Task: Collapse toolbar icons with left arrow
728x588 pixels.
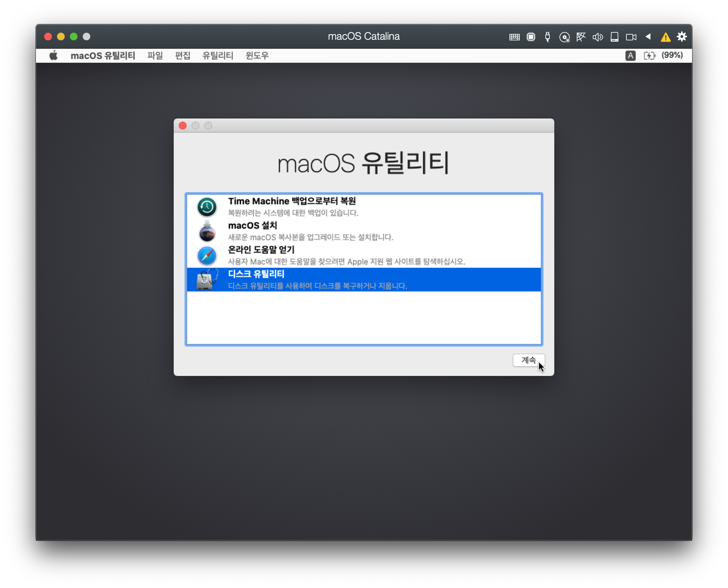Action: tap(648, 37)
